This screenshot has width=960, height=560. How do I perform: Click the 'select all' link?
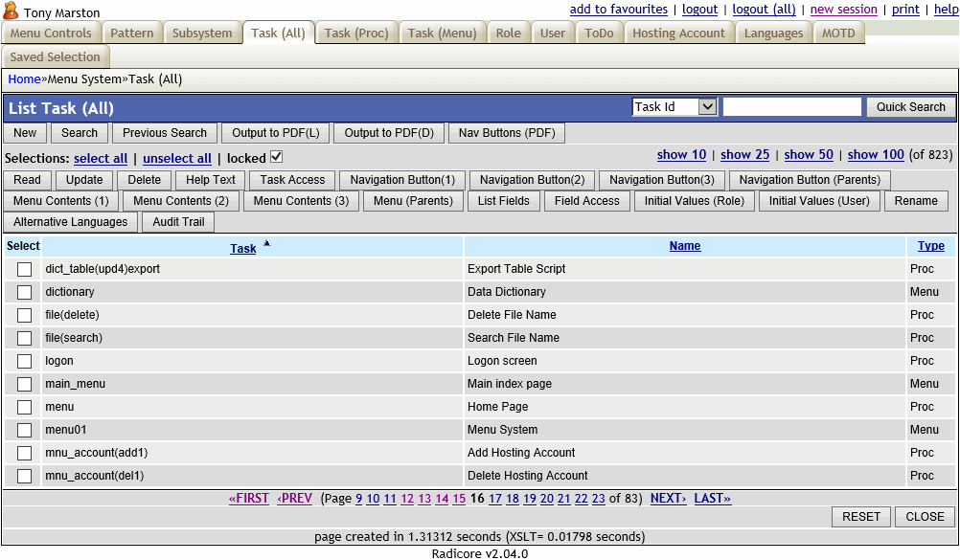tap(101, 158)
